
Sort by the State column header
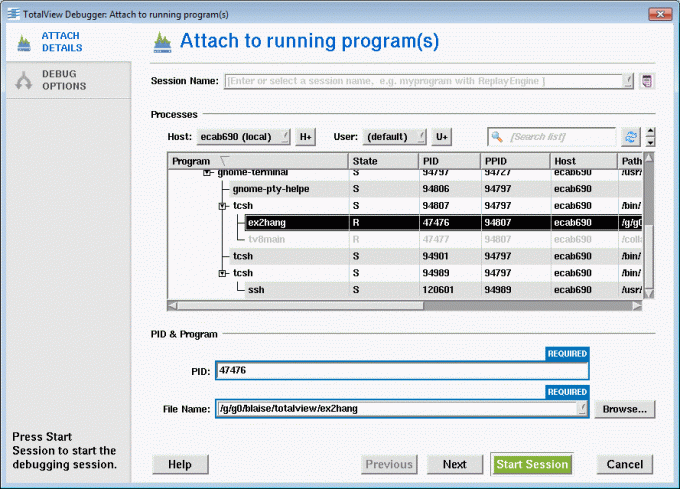[x=383, y=161]
